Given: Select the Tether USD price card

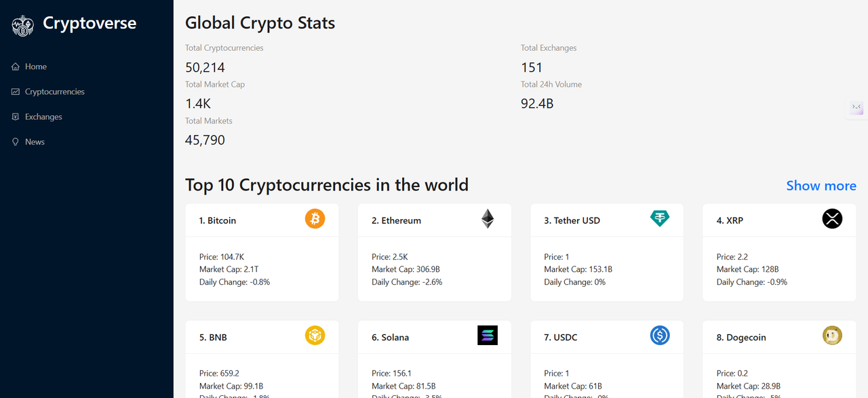Looking at the screenshot, I should pyautogui.click(x=607, y=269).
